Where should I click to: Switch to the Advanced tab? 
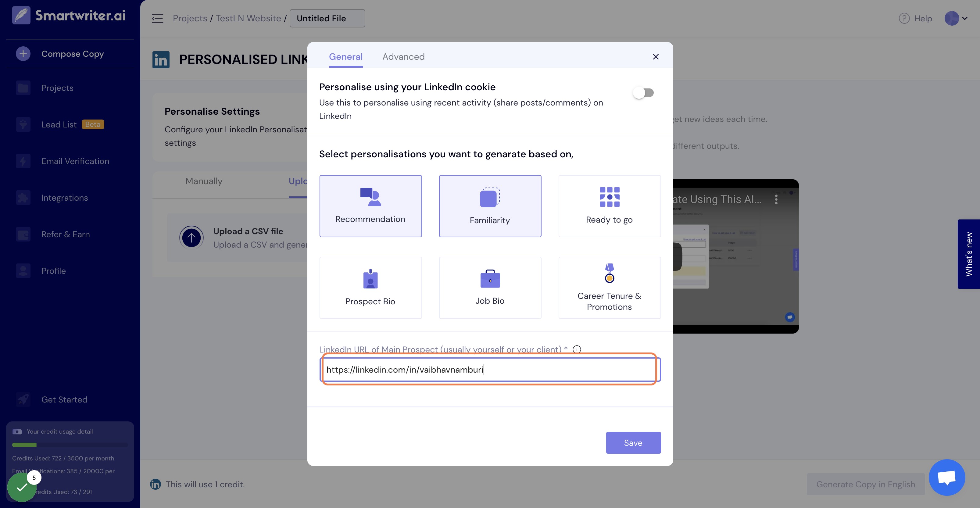403,57
